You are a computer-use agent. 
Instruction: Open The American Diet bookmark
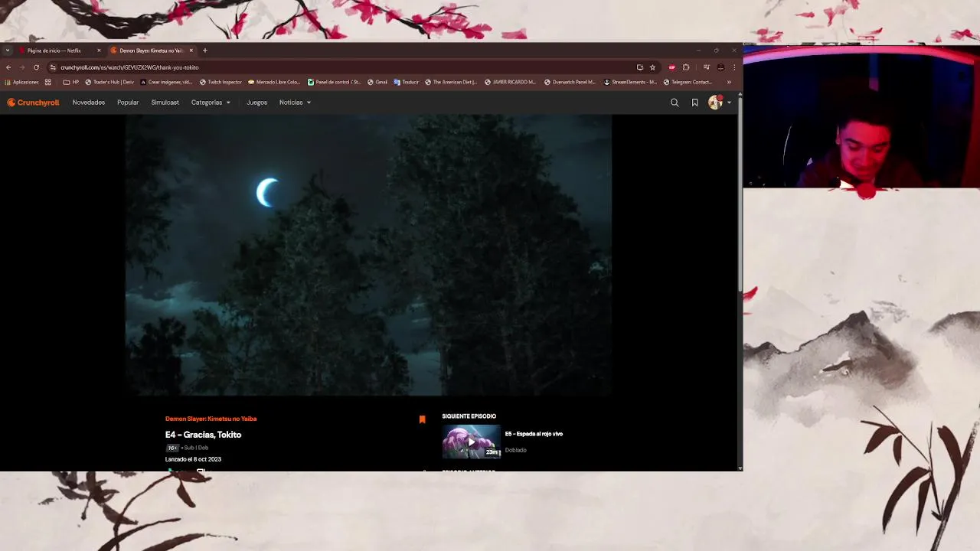(x=451, y=82)
